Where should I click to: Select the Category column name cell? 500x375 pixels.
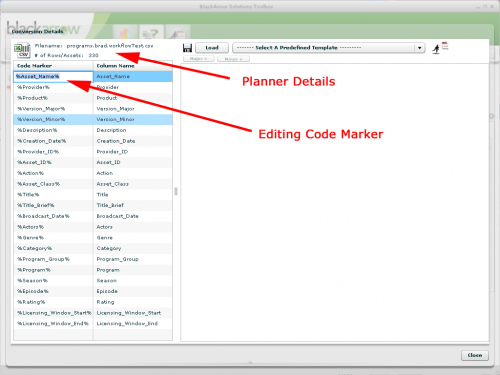[133, 248]
